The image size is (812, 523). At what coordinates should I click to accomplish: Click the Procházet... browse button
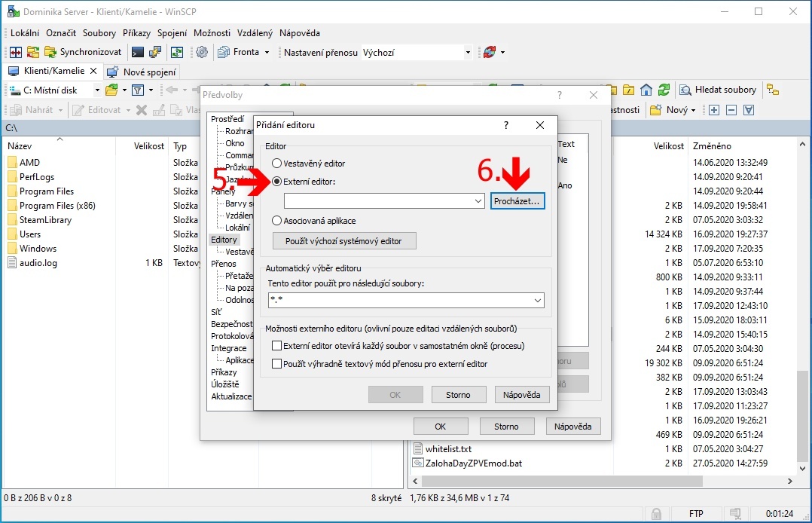point(517,201)
